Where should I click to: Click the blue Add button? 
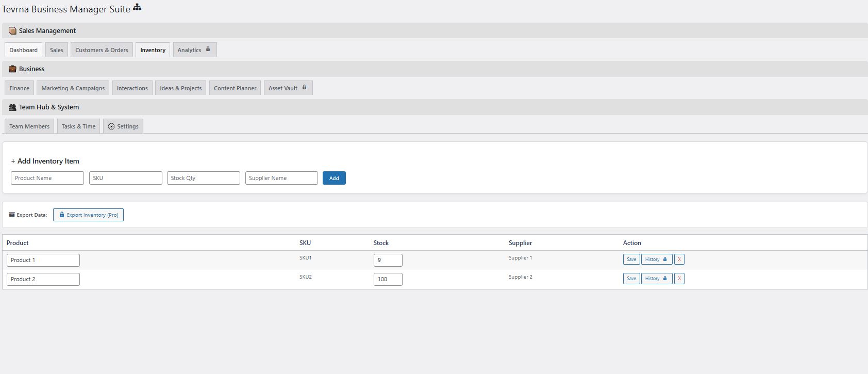pyautogui.click(x=334, y=178)
